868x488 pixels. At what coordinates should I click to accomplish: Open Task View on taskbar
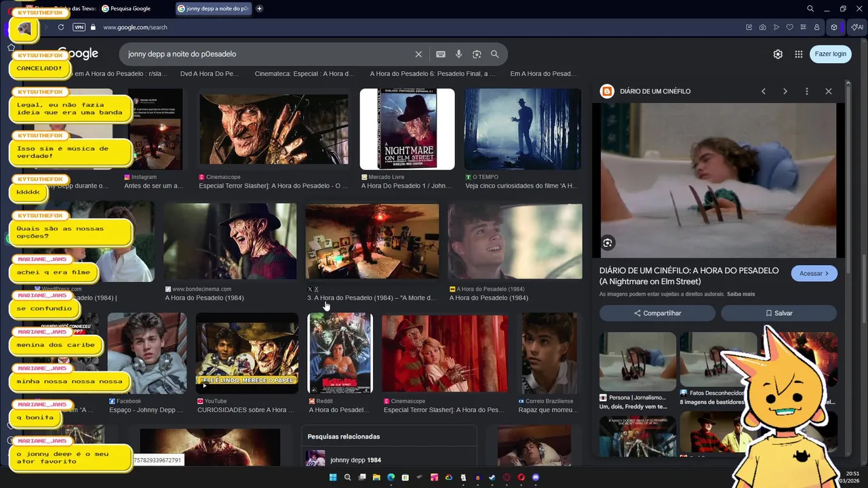[362, 477]
